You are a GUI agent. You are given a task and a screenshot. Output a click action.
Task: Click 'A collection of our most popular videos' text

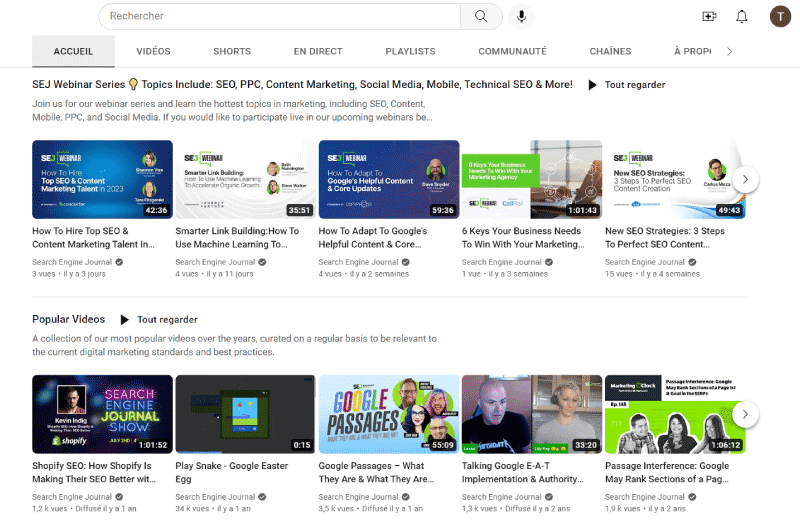(234, 345)
